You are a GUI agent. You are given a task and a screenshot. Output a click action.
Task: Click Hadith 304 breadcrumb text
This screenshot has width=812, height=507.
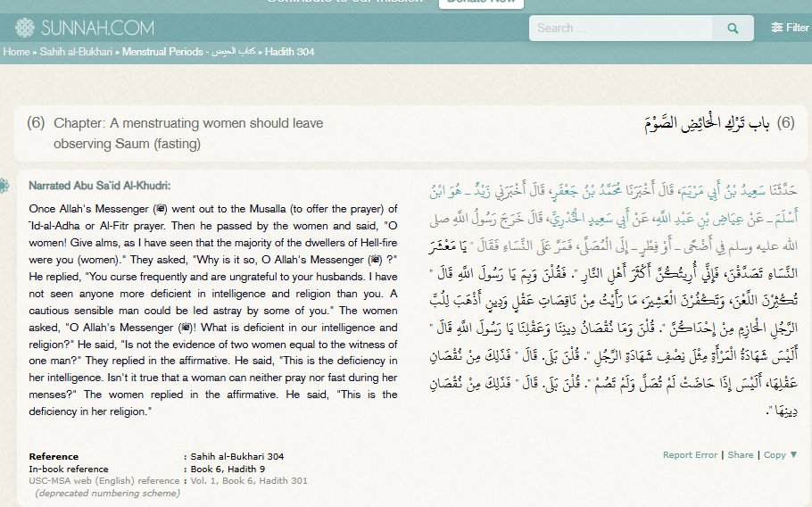click(289, 52)
